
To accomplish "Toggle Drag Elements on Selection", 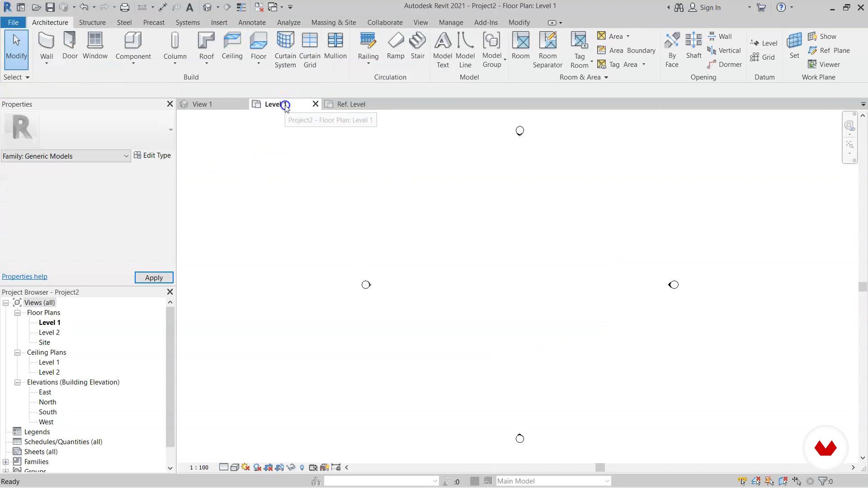I will (797, 481).
